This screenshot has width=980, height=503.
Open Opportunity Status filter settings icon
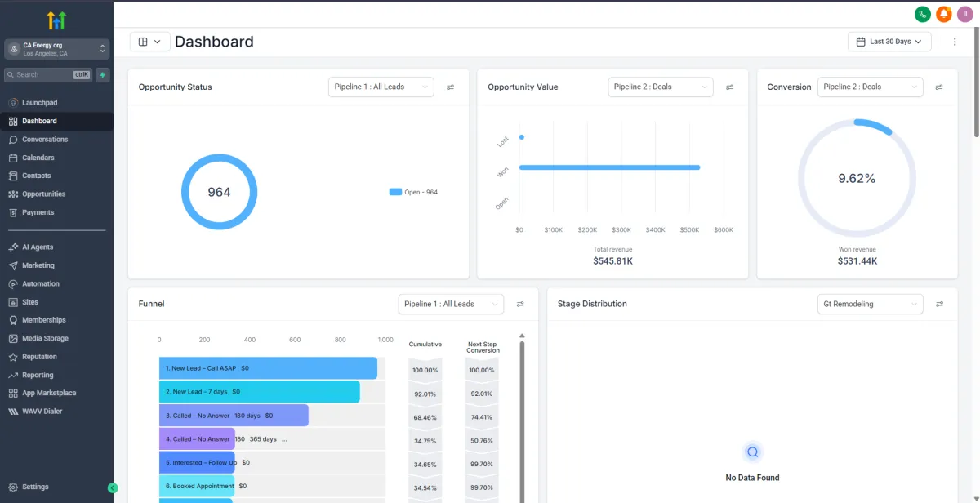tap(450, 87)
